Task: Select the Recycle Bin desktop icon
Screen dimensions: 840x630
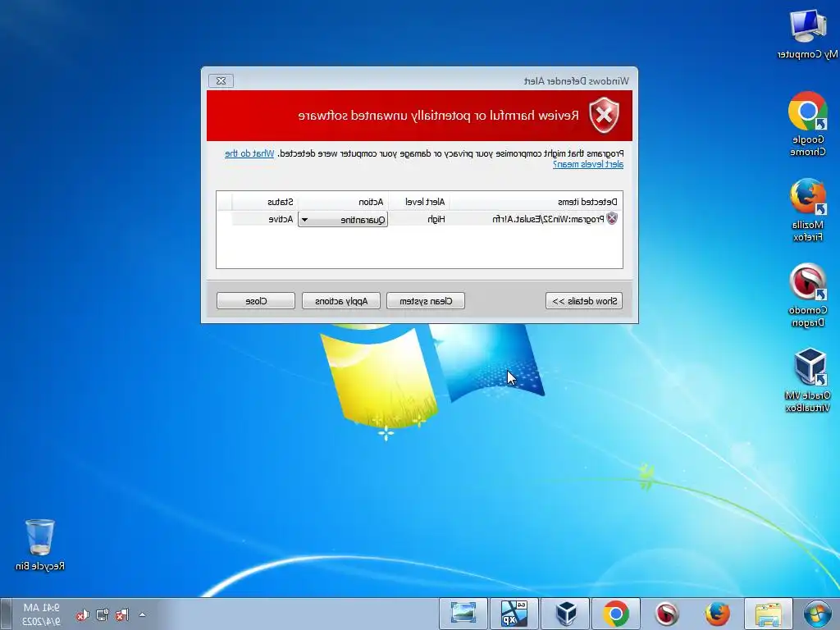Action: [40, 545]
